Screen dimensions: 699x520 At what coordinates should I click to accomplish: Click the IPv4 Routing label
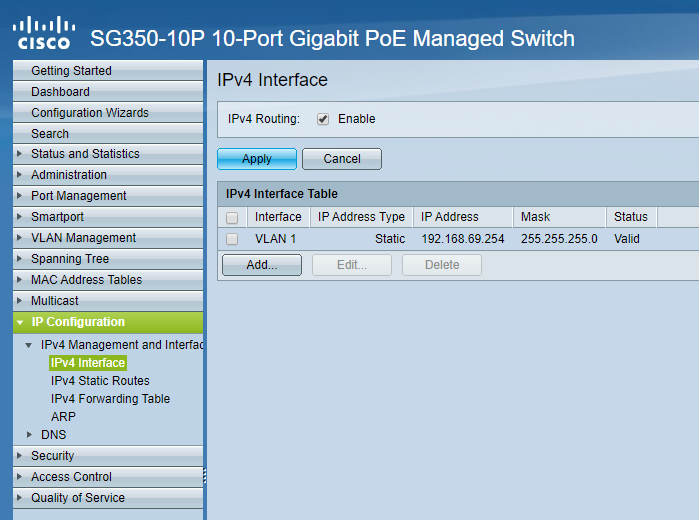[264, 119]
